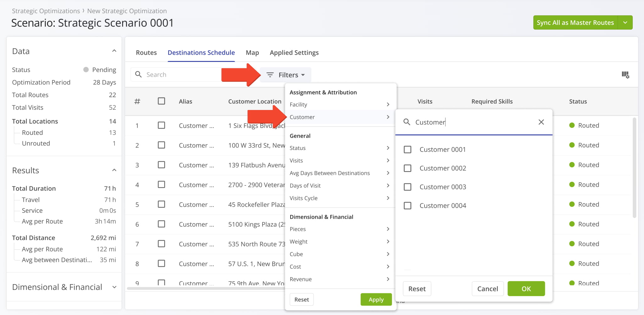Image resolution: width=644 pixels, height=315 pixels.
Task: Expand the Dimensional & Financial sidebar section
Action: coord(114,287)
